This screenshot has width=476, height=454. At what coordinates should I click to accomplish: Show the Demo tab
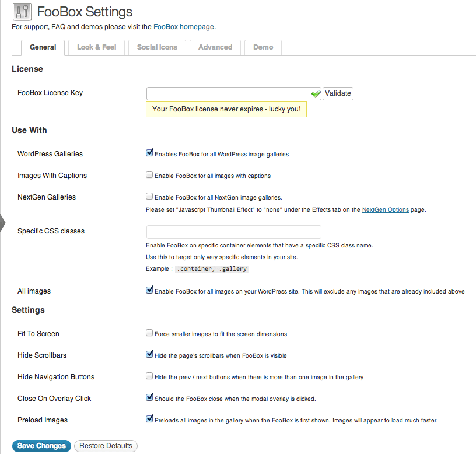click(263, 47)
